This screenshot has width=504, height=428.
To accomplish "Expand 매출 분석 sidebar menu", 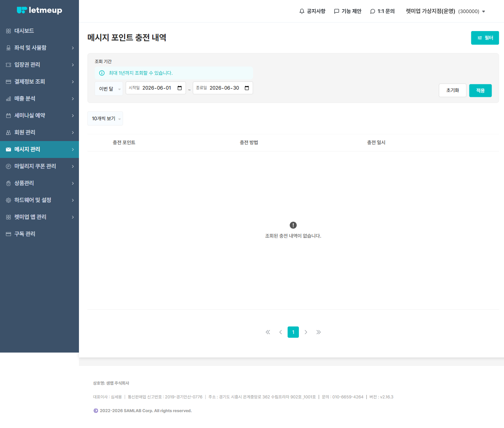I will (39, 98).
